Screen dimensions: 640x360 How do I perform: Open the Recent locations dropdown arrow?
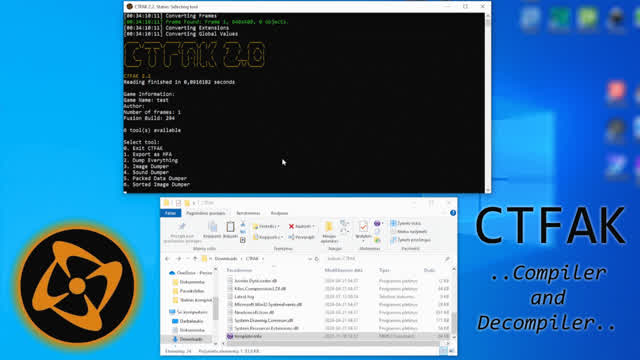[x=188, y=259]
